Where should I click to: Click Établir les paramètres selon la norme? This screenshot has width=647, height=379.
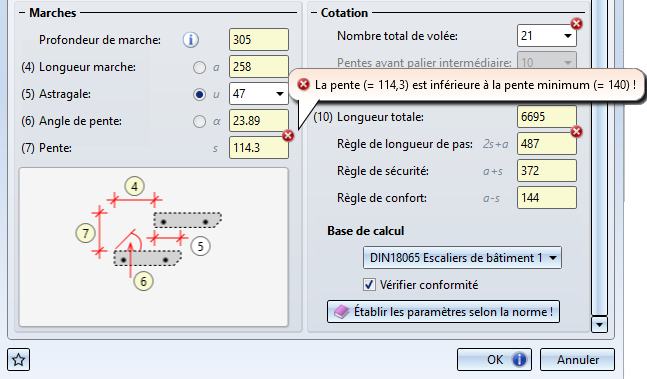pyautogui.click(x=443, y=312)
